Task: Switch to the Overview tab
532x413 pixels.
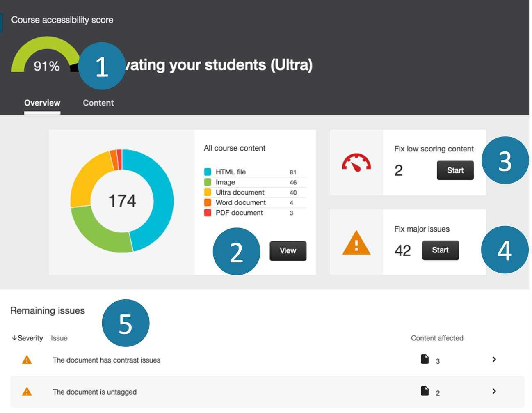Action: tap(42, 103)
